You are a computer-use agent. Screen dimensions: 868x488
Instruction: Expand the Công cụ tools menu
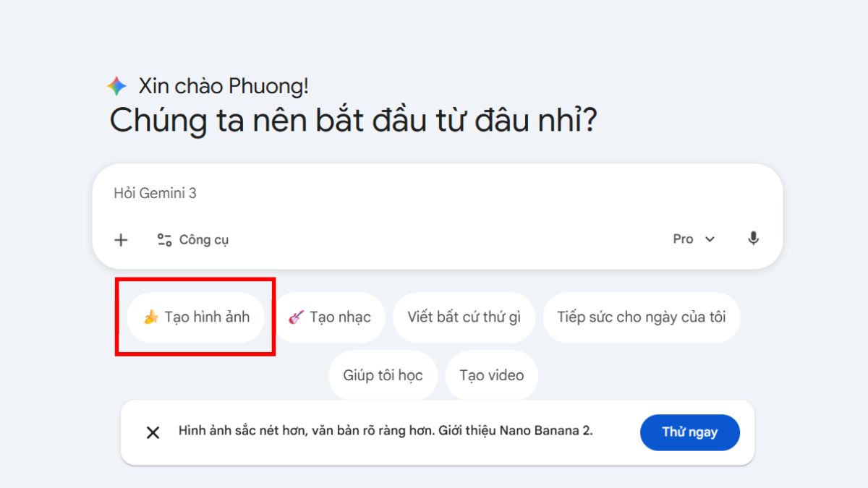[192, 239]
